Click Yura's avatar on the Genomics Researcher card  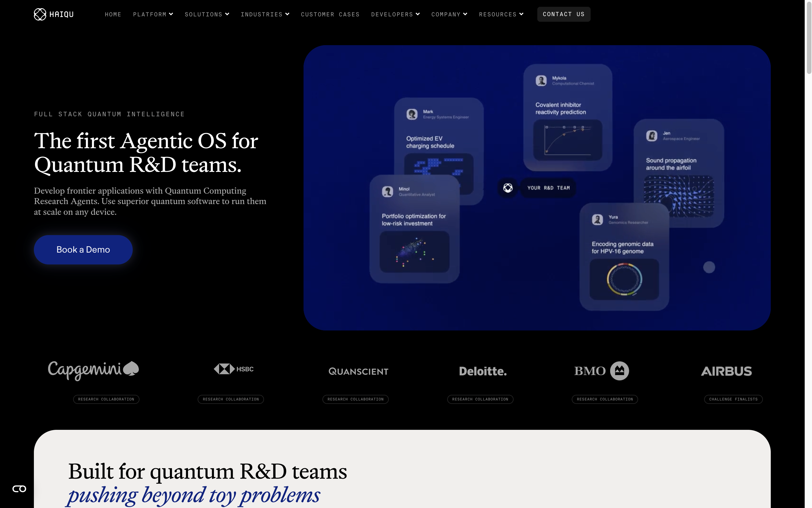pyautogui.click(x=597, y=220)
